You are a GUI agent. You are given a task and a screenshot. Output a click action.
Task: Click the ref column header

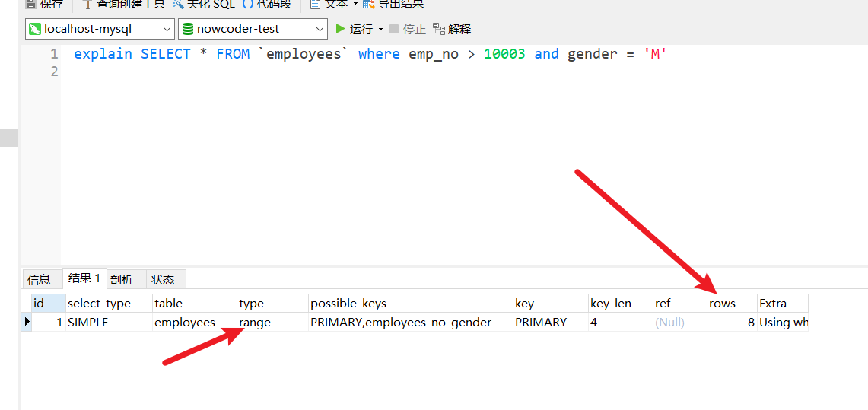(680, 304)
